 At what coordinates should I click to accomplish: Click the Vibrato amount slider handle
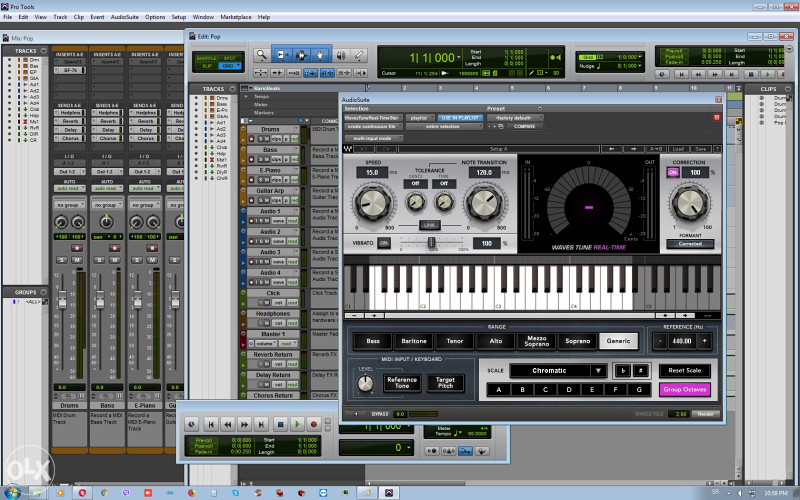pos(431,242)
